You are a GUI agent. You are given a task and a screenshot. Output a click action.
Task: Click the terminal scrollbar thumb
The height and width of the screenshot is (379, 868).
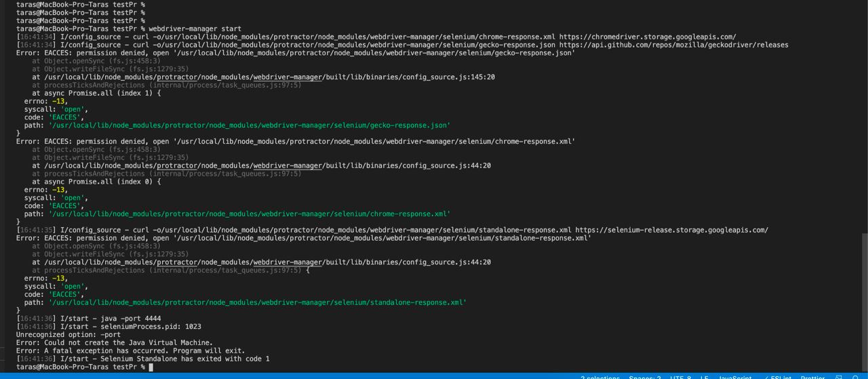coord(865,301)
